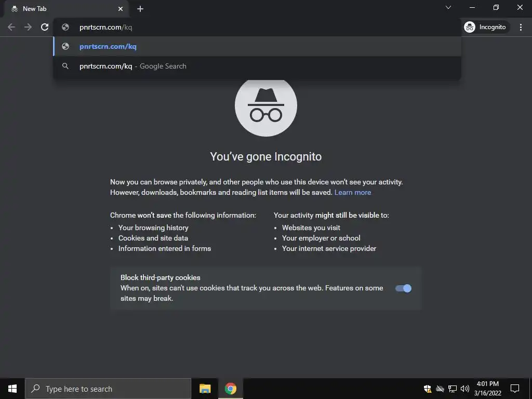This screenshot has height=399, width=532.
Task: Click the Chrome icon in the taskbar
Action: [x=230, y=389]
